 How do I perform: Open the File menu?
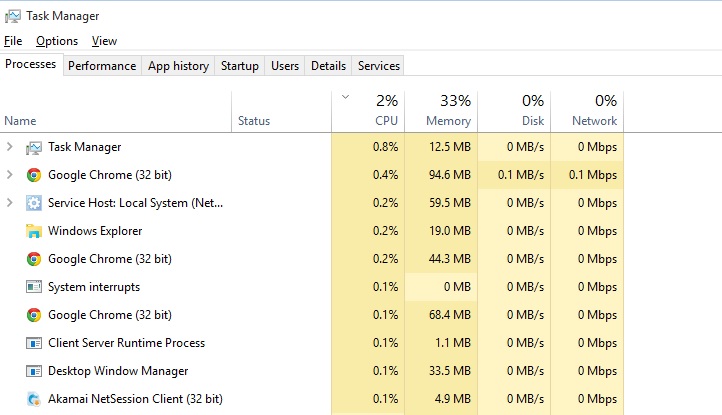[x=13, y=41]
